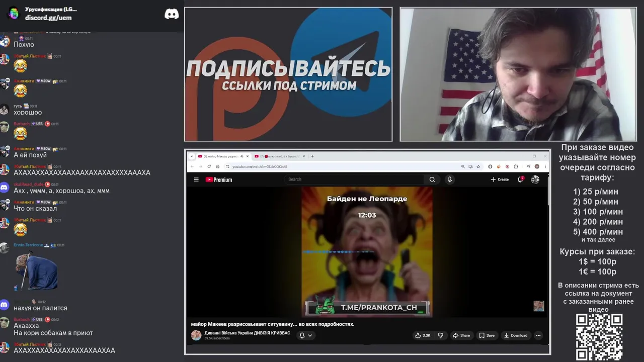
Task: Open the browser profile avatar
Action: tap(537, 166)
